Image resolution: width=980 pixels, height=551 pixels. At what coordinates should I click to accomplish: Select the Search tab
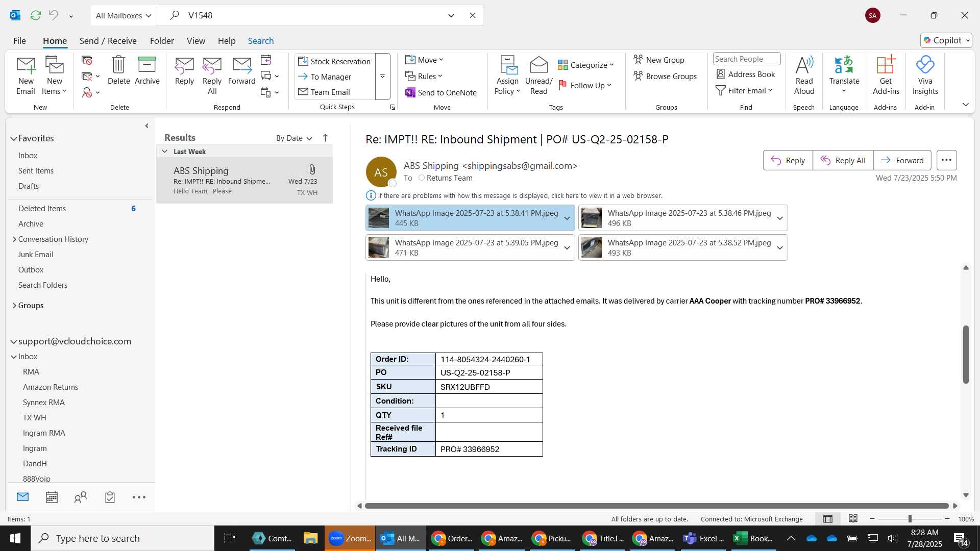261,41
